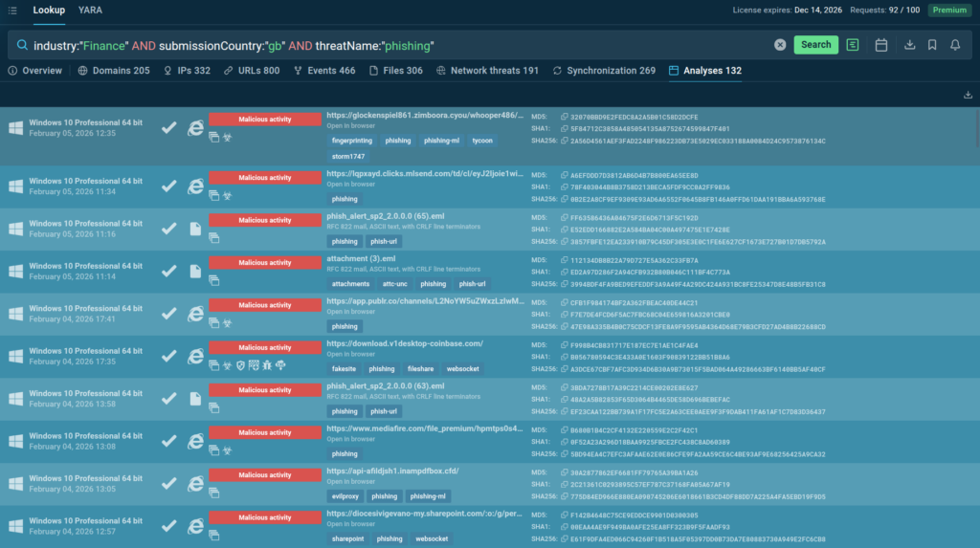Open the query builder icon beside Search

(x=853, y=45)
